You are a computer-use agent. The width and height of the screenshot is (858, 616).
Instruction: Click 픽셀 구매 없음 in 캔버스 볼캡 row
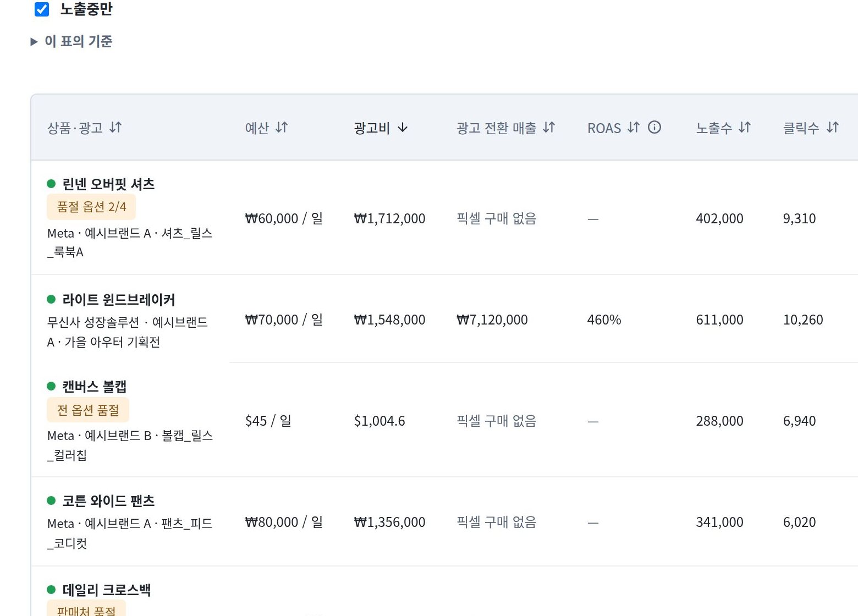pos(497,421)
